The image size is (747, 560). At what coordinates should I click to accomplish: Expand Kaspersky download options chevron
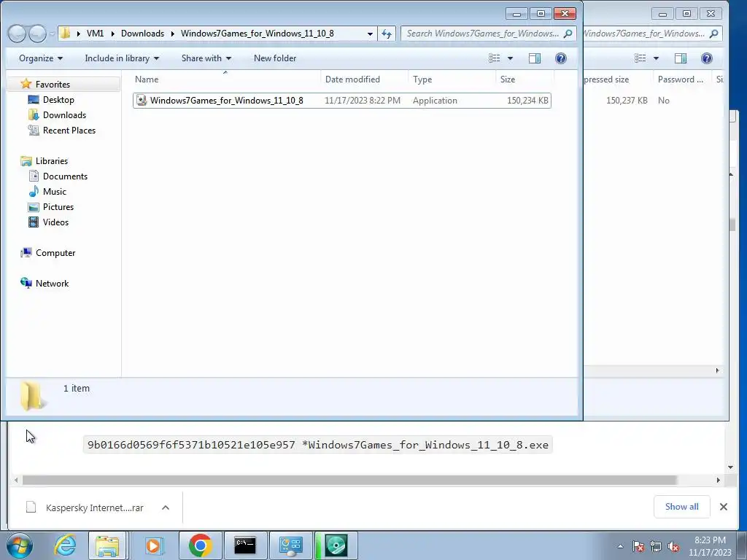166,507
